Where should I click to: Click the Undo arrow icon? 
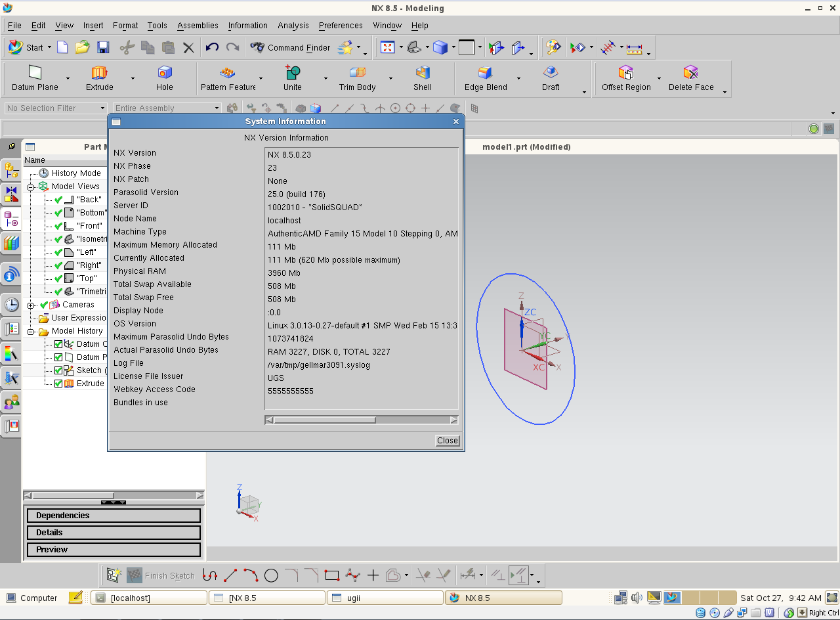[x=212, y=47]
